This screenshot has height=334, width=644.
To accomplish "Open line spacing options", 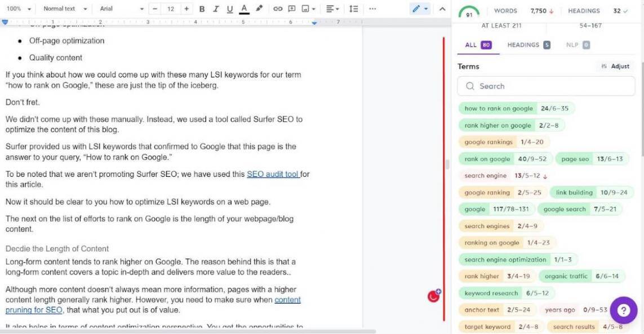I will (x=353, y=9).
